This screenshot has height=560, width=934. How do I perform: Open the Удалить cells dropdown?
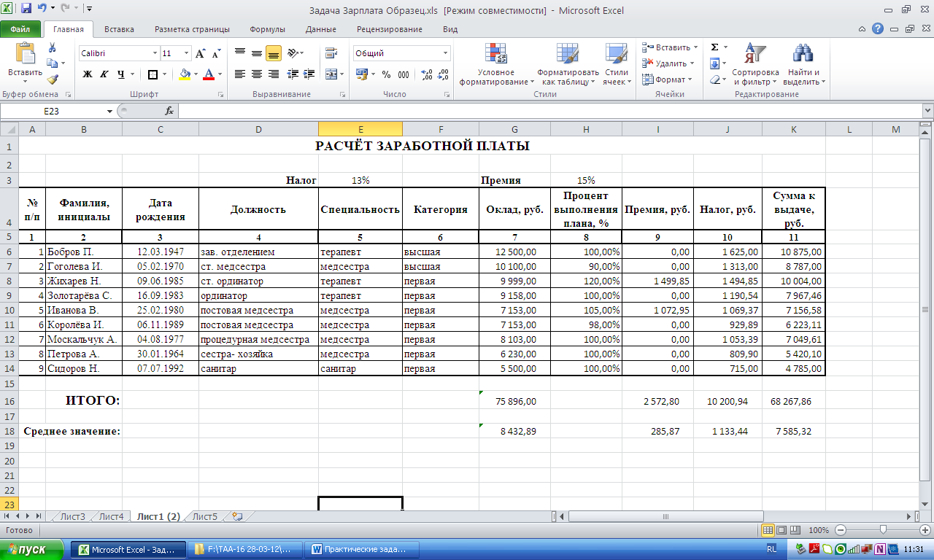click(x=668, y=63)
